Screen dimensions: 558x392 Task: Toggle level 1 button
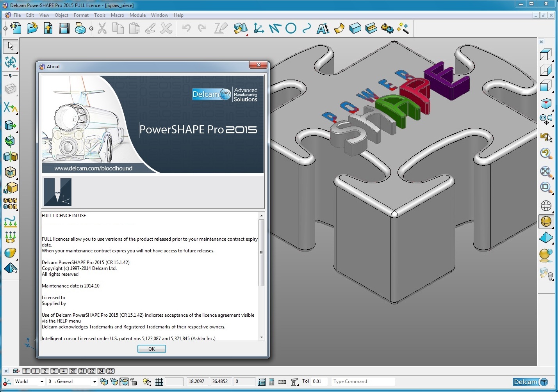click(36, 371)
